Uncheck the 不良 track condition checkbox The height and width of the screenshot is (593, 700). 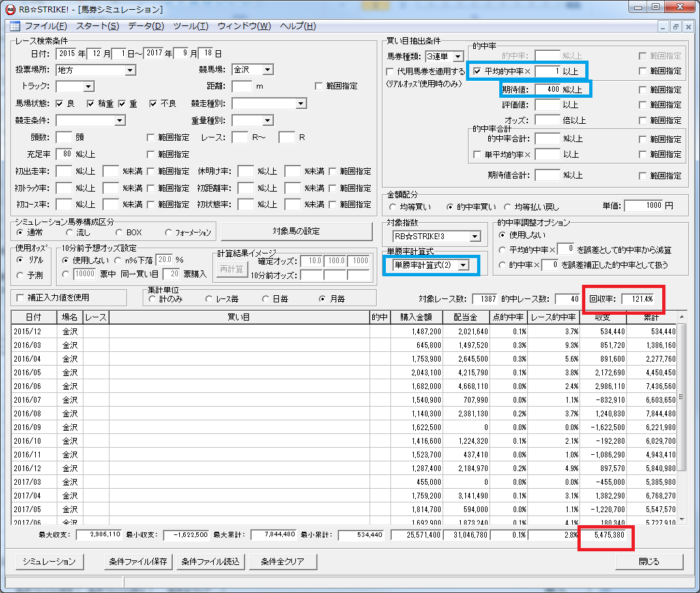153,104
